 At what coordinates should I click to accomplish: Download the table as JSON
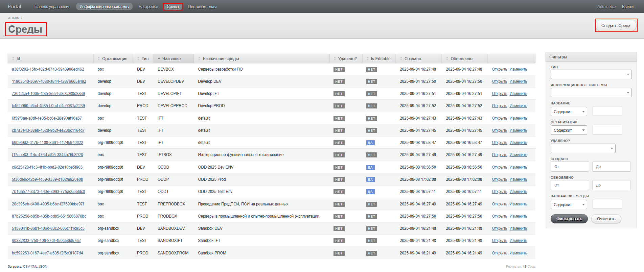(43, 267)
